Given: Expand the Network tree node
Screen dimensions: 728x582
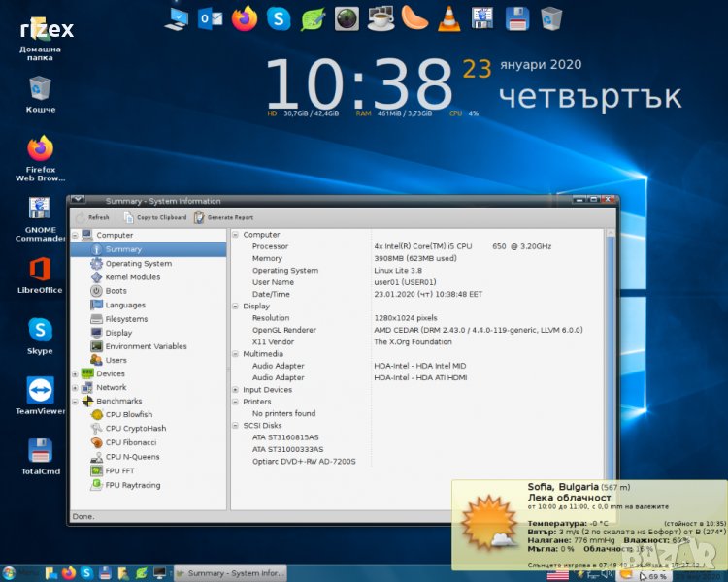Looking at the screenshot, I should (x=76, y=387).
